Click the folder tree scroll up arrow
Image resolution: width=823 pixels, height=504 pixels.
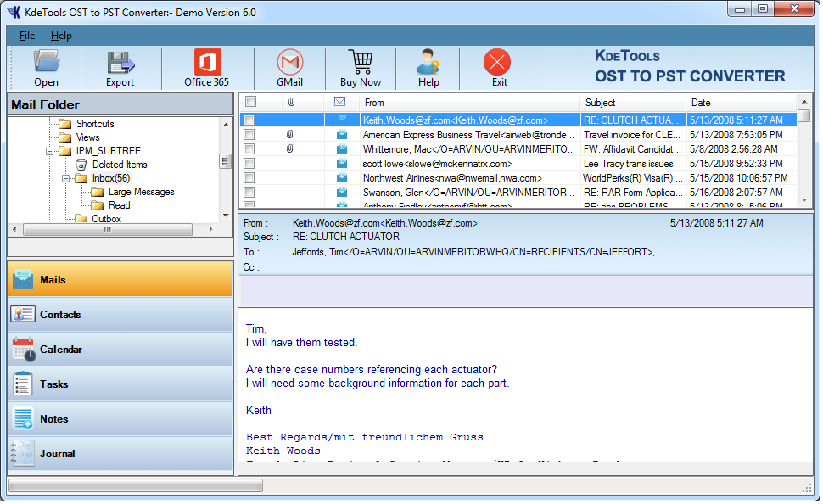(x=226, y=125)
